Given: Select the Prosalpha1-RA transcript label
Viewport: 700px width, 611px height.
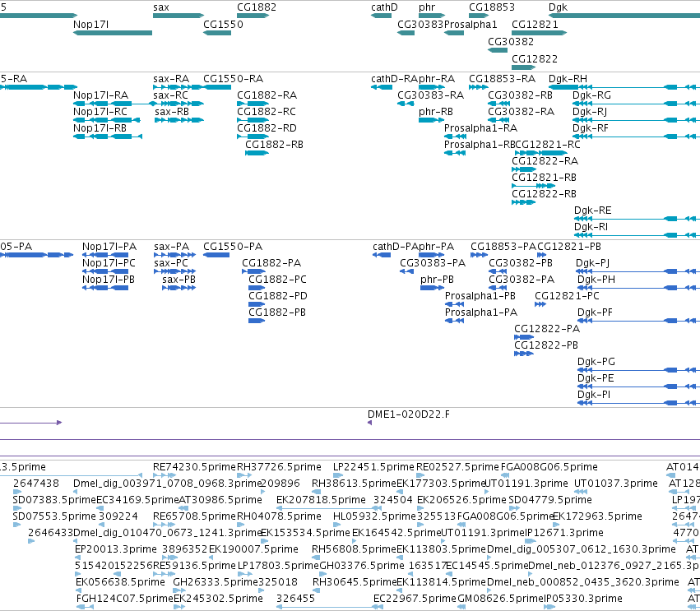Looking at the screenshot, I should point(481,128).
